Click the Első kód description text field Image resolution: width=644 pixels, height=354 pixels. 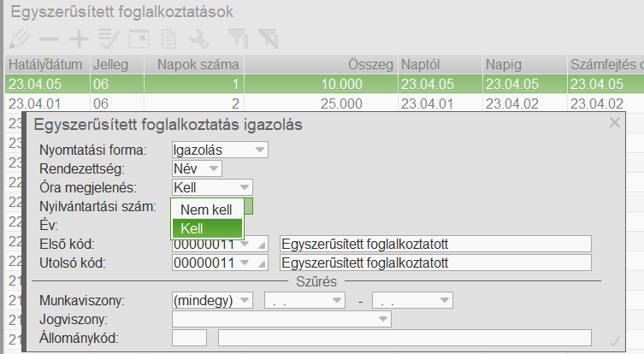[x=435, y=244]
